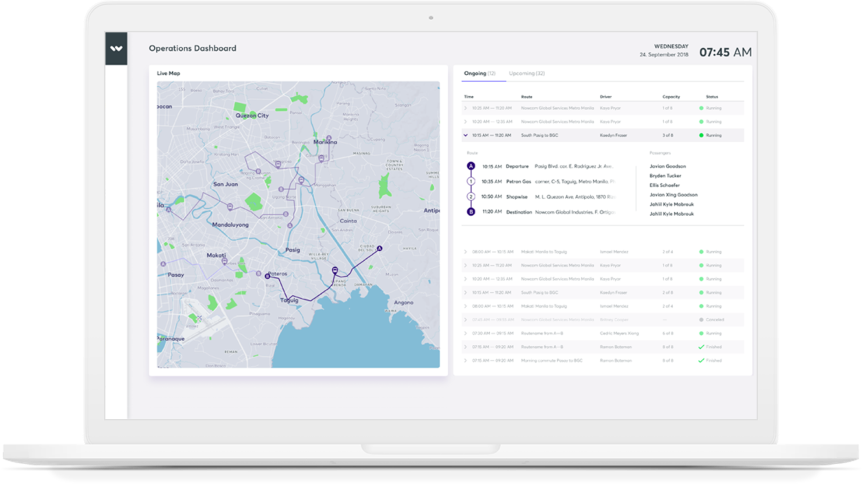Click green checkmark on Morning commute Pasay row

click(702, 359)
